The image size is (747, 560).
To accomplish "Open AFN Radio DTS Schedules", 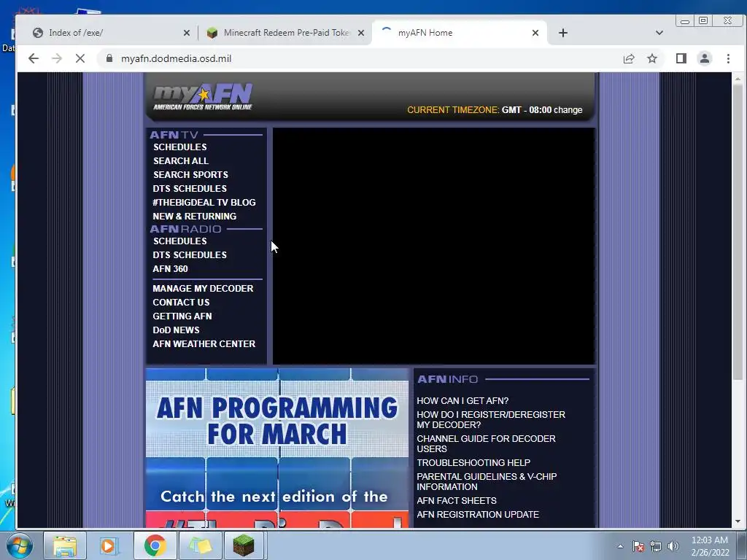I will pyautogui.click(x=190, y=255).
